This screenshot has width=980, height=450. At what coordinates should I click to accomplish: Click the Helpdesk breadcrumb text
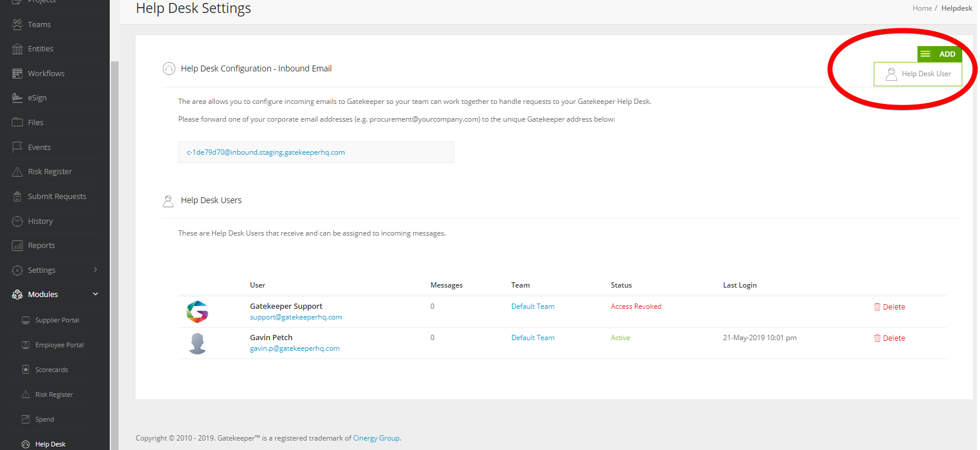956,8
